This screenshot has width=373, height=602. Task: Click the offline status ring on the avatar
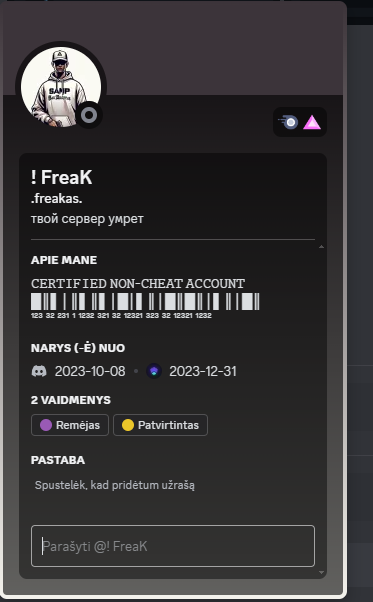[89, 115]
